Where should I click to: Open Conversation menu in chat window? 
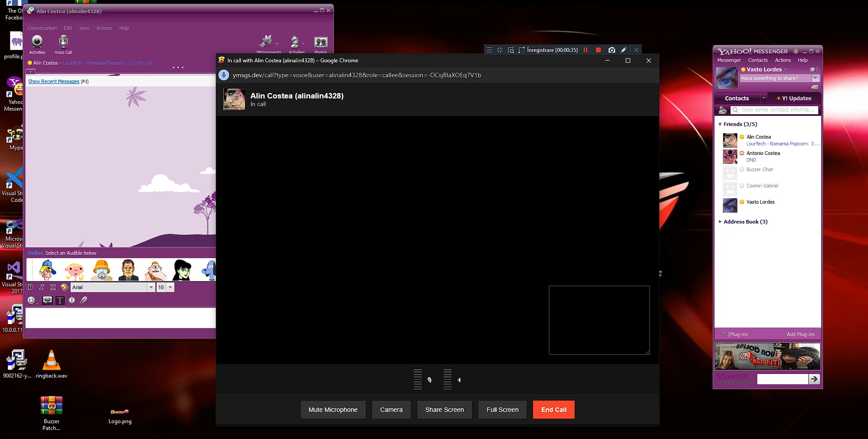tap(42, 28)
